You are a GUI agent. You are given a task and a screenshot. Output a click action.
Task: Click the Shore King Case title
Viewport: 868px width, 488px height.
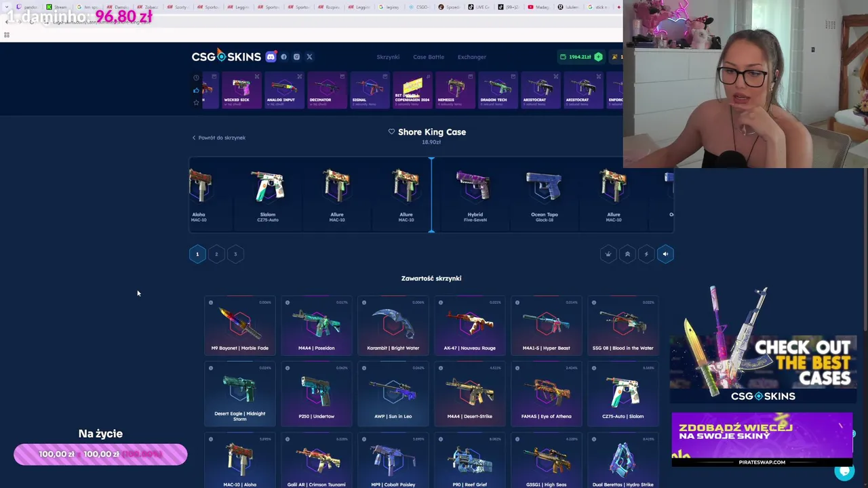(432, 132)
